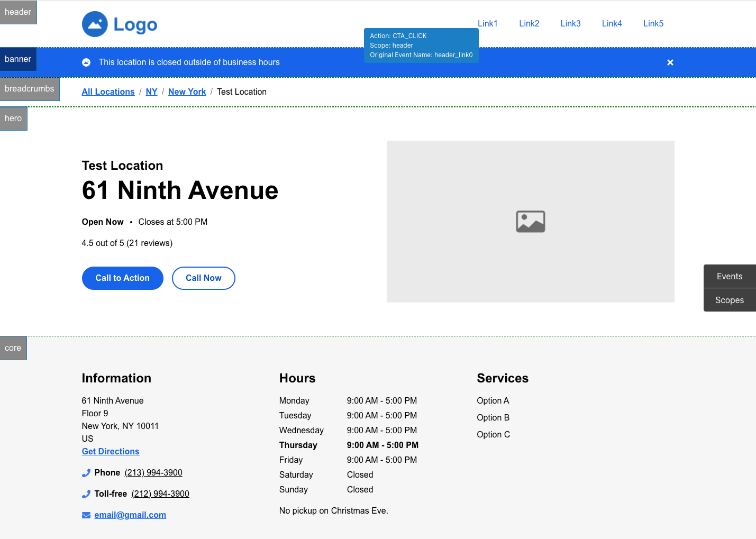Screen dimensions: 756x539
Task: Open Link2 in header navigation
Action: click(529, 23)
